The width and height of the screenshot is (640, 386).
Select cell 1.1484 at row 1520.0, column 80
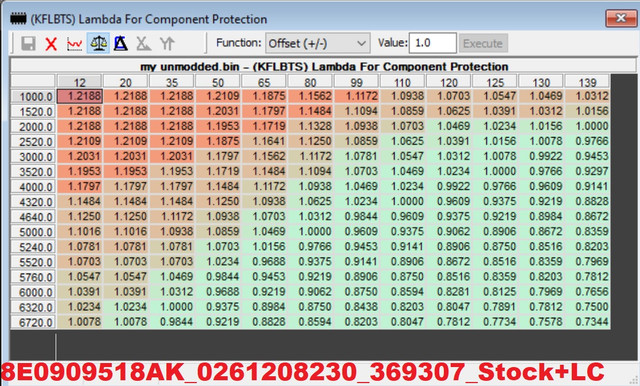tap(310, 111)
